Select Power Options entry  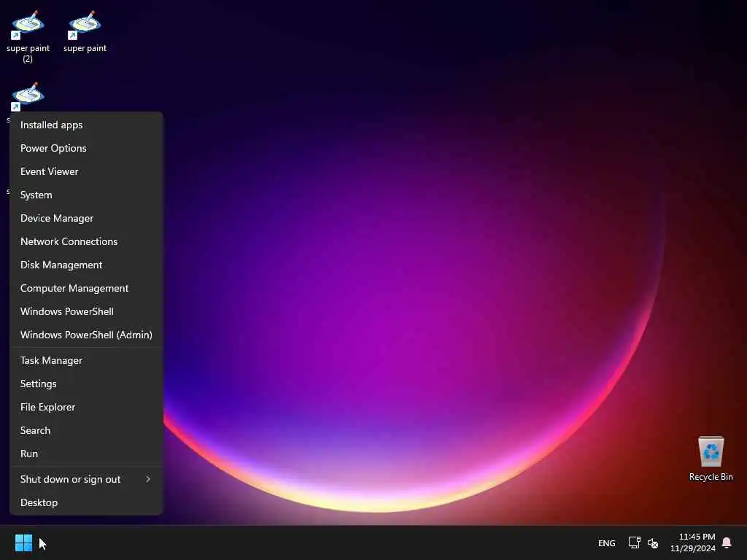click(x=86, y=148)
